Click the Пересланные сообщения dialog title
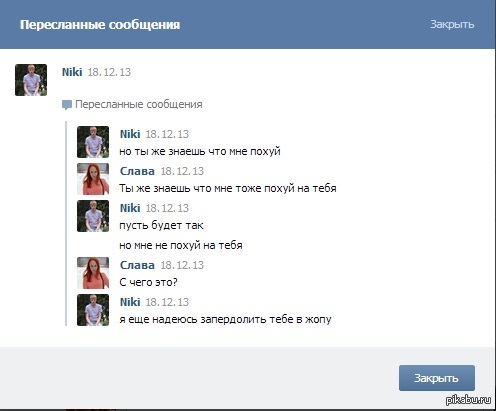Image resolution: width=496 pixels, height=411 pixels. coord(100,25)
